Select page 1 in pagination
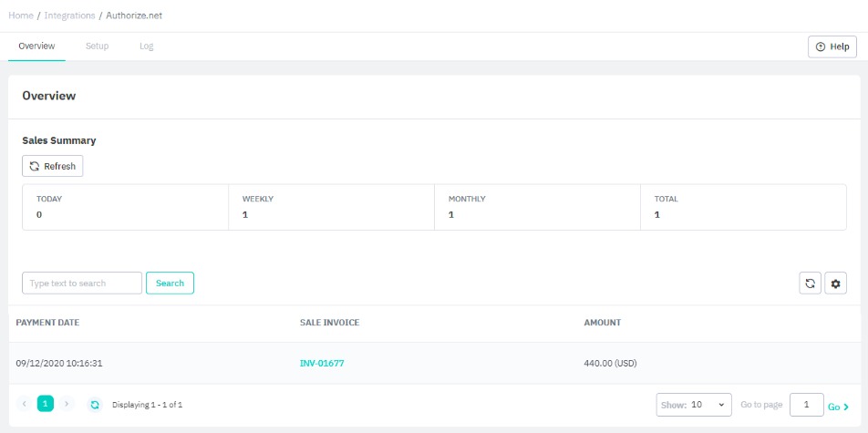The image size is (868, 433). pyautogui.click(x=46, y=404)
